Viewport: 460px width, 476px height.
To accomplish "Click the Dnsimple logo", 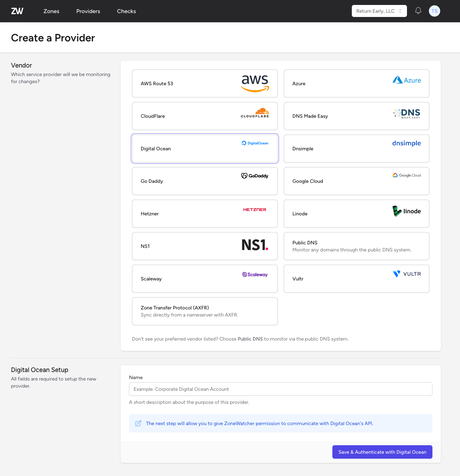I will point(406,143).
